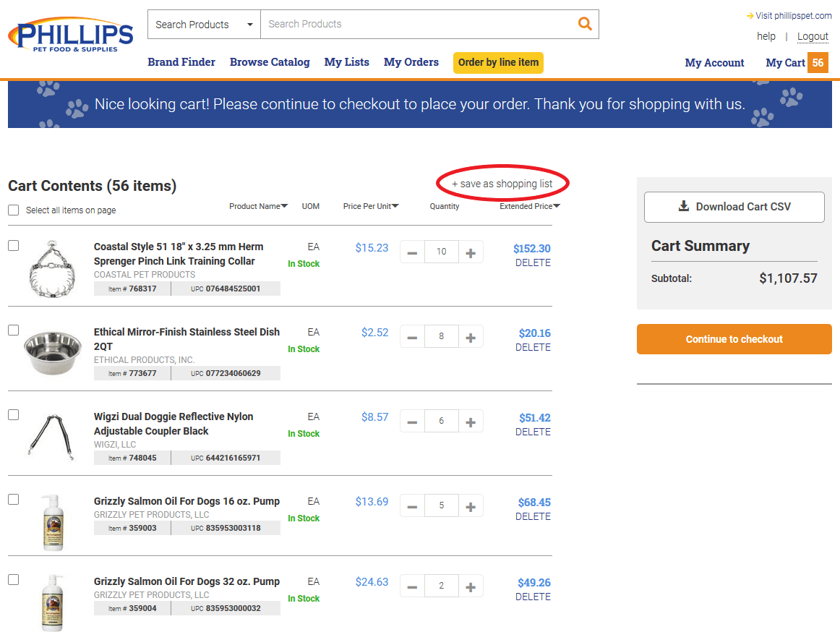
Task: Increase quantity of Wigzi Dual Doggie Coupler
Action: (x=471, y=422)
